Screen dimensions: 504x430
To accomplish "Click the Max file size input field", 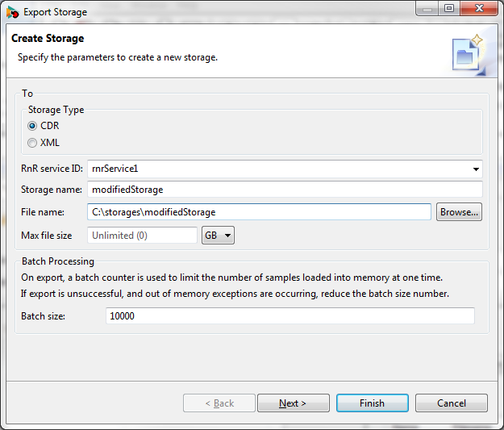I will tap(142, 236).
